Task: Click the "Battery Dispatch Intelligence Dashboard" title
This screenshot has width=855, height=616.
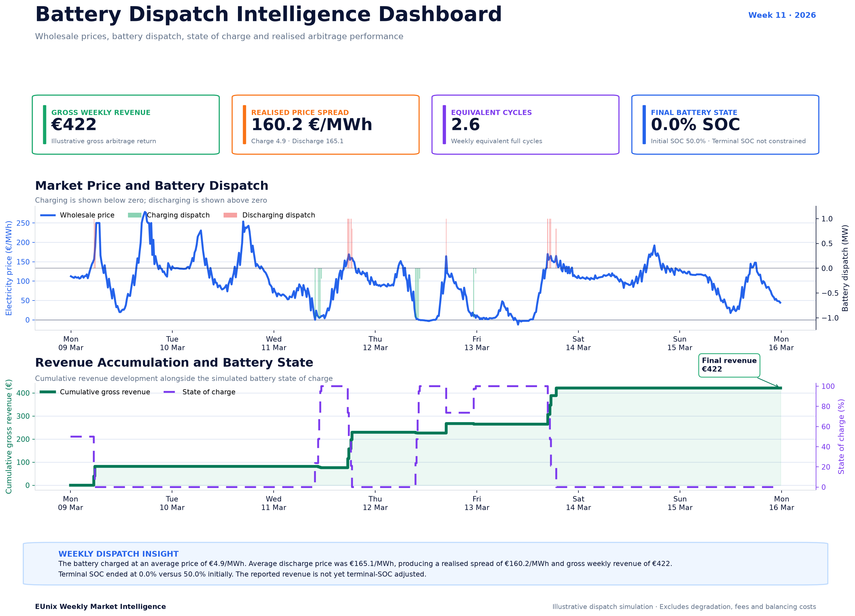Action: [269, 15]
